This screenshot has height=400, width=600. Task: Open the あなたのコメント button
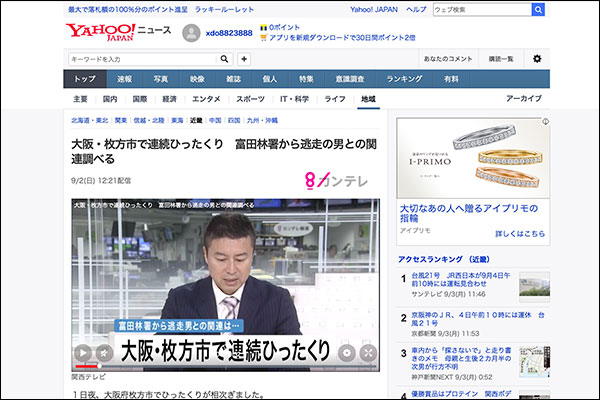click(445, 59)
